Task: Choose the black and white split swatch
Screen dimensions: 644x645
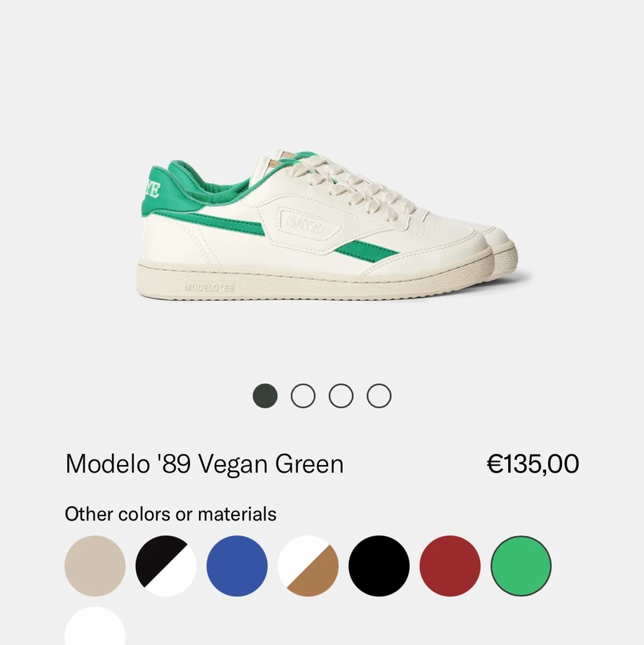Action: [166, 565]
